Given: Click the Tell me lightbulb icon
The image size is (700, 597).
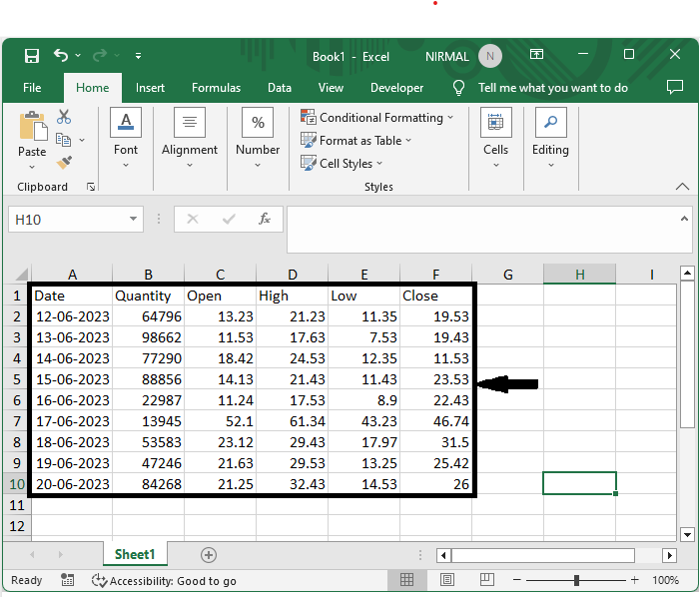Looking at the screenshot, I should point(459,88).
